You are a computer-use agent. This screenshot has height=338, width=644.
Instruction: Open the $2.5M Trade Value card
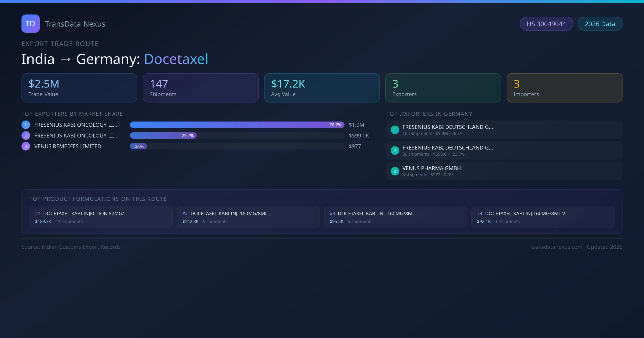(x=79, y=88)
